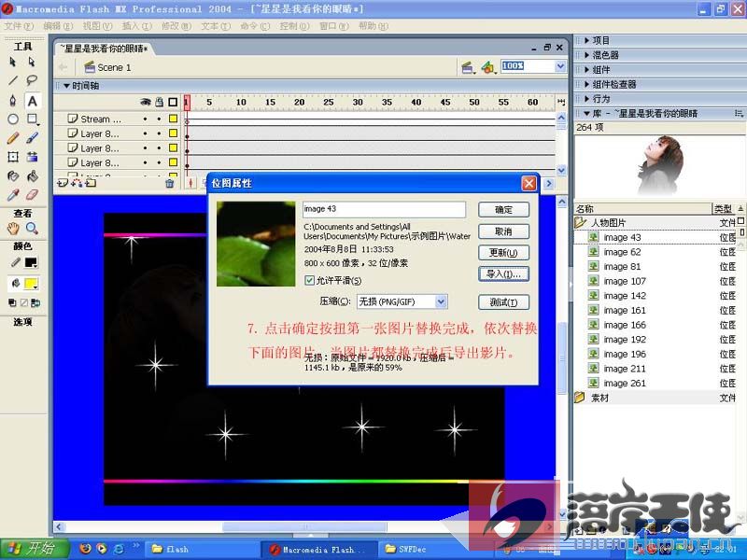
Task: Open the 视图 menu
Action: point(97,26)
